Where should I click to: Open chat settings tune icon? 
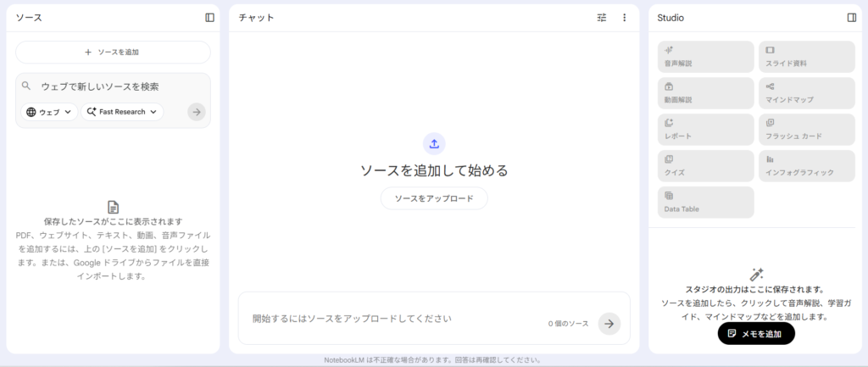click(x=602, y=18)
